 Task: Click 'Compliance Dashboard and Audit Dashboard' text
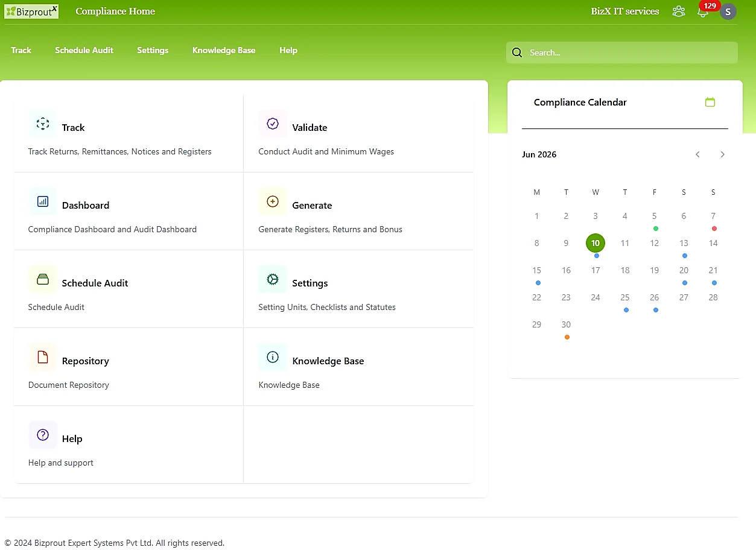[x=112, y=229]
